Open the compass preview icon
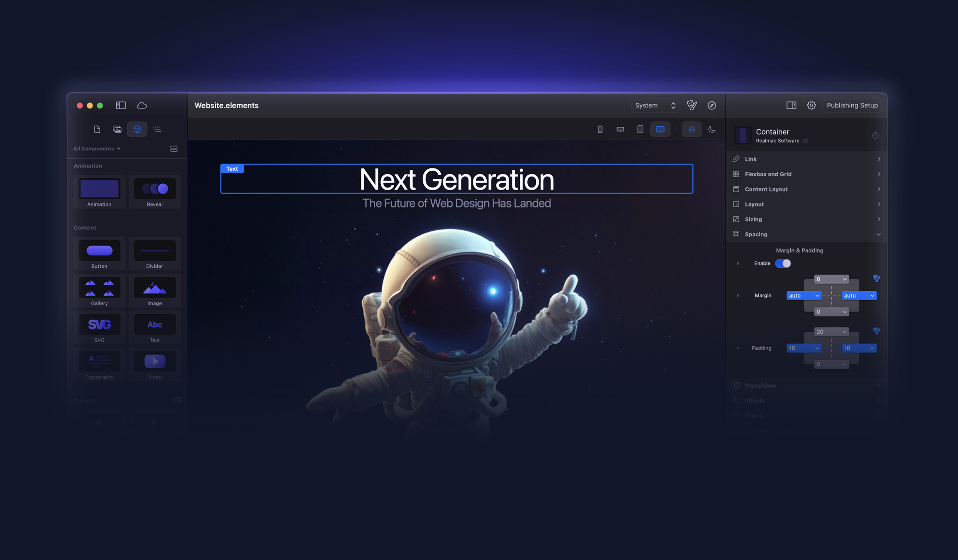Viewport: 958px width, 560px height. (x=712, y=105)
